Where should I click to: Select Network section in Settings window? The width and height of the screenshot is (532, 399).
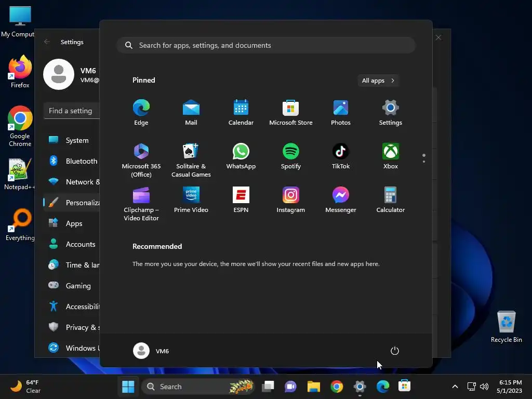click(72, 181)
